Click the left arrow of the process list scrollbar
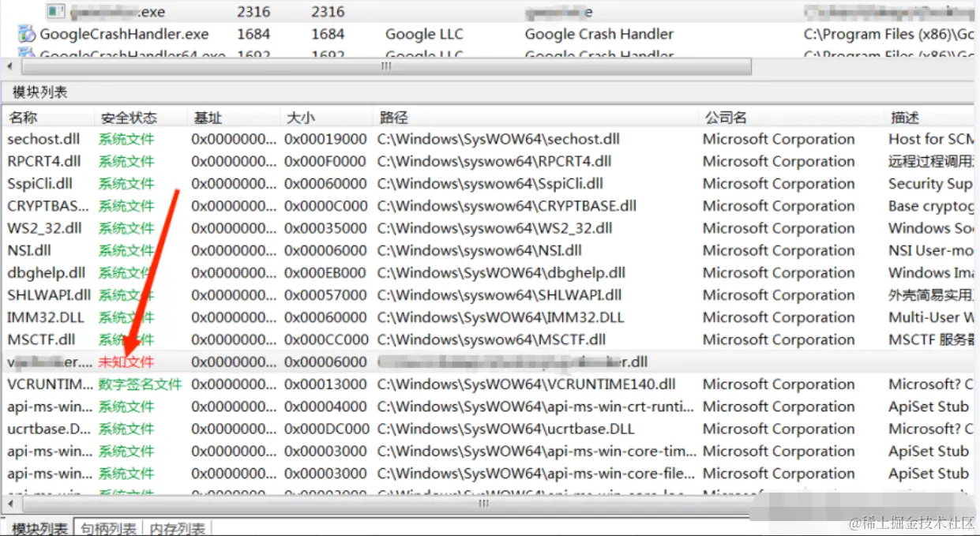Screen dimensions: 980x536 click(9, 67)
